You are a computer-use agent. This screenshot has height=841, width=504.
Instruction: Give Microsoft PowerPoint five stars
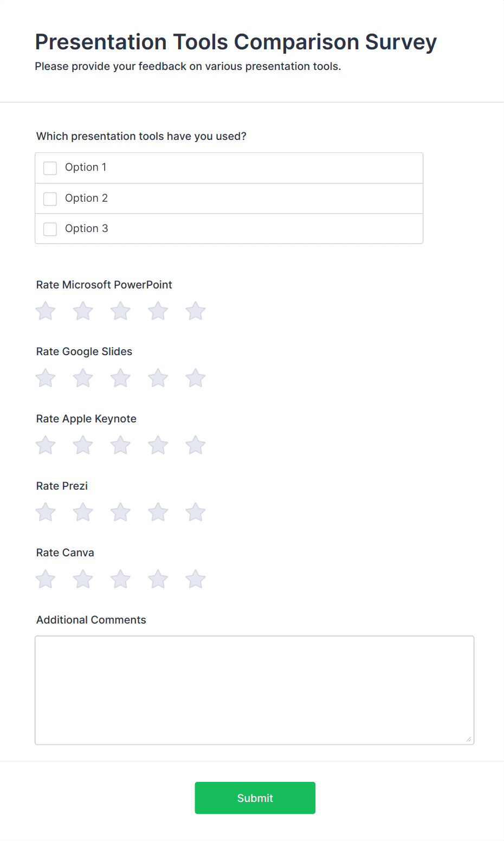pos(195,311)
